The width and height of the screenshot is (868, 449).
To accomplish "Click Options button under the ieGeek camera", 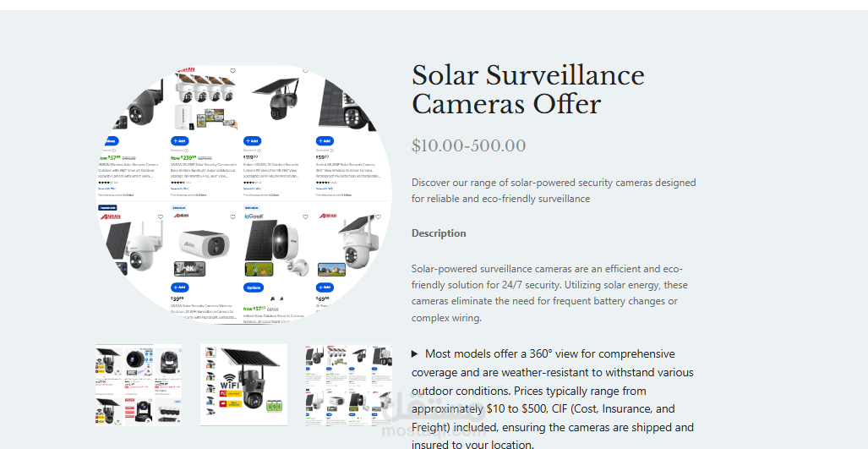I will [x=253, y=287].
